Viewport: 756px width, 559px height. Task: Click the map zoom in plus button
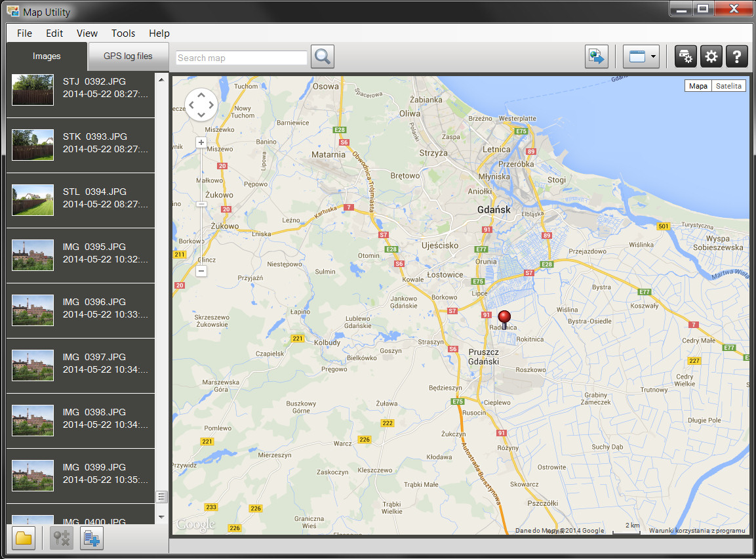(x=201, y=142)
